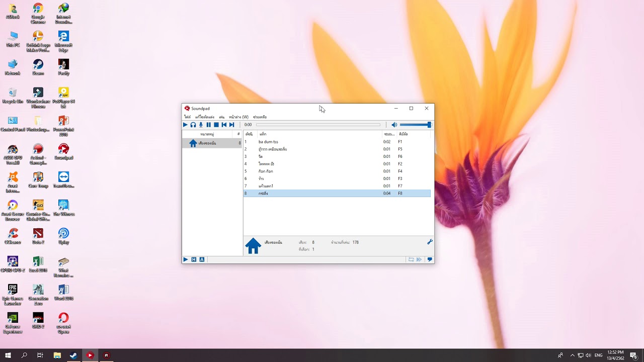
Task: Toggle the A icon in status bar
Action: (202, 259)
